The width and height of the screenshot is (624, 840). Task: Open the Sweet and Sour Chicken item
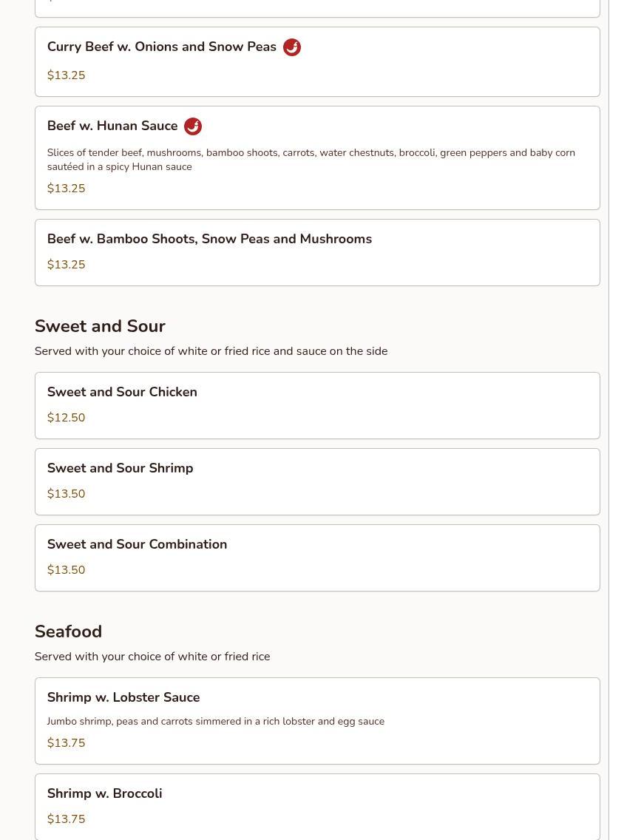click(x=122, y=393)
